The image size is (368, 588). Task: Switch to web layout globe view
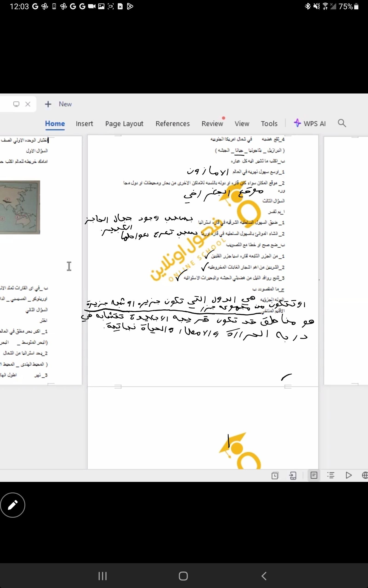point(365,475)
